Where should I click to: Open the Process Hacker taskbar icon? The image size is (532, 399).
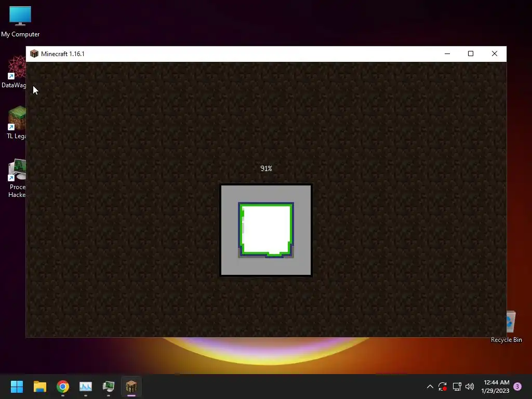tap(109, 387)
